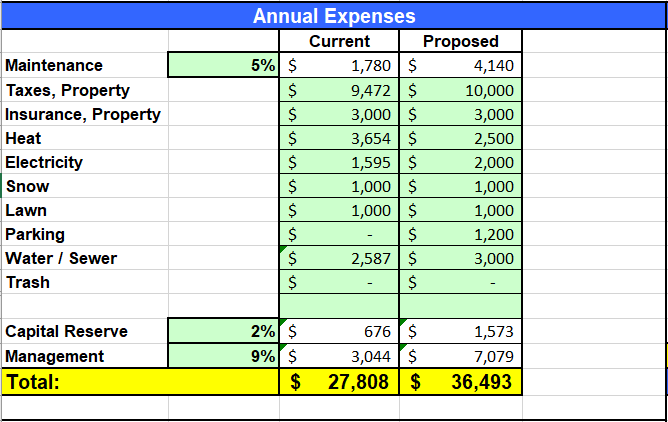The height and width of the screenshot is (422, 668).
Task: Select the proposed Snow 1,000 cell
Action: (461, 186)
